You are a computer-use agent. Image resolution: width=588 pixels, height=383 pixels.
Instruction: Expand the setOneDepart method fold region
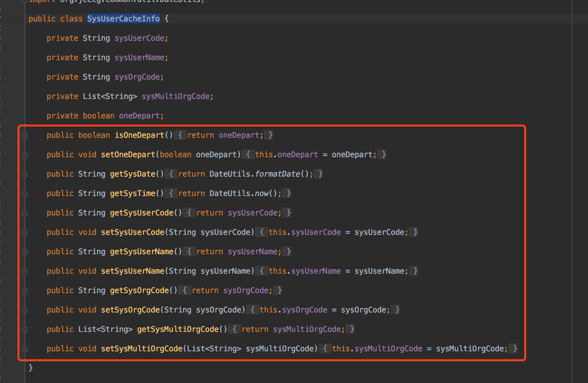25,155
